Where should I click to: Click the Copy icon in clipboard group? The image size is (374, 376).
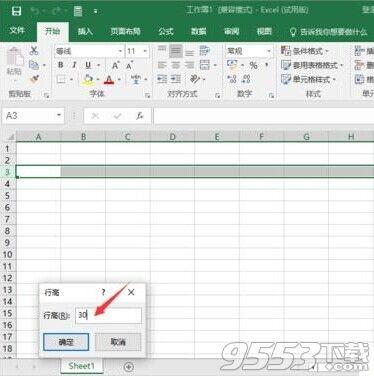pyautogui.click(x=34, y=65)
